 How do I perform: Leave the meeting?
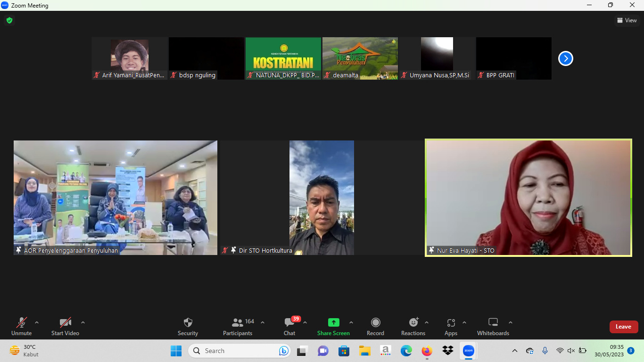(x=623, y=327)
